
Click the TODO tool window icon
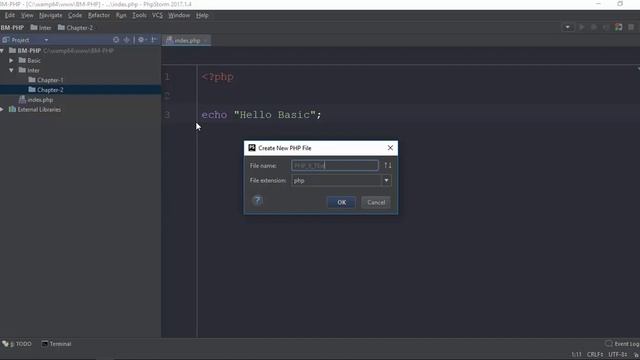pos(5,344)
